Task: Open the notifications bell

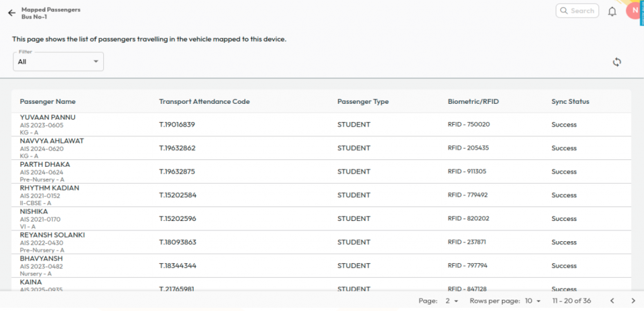Action: (x=612, y=11)
